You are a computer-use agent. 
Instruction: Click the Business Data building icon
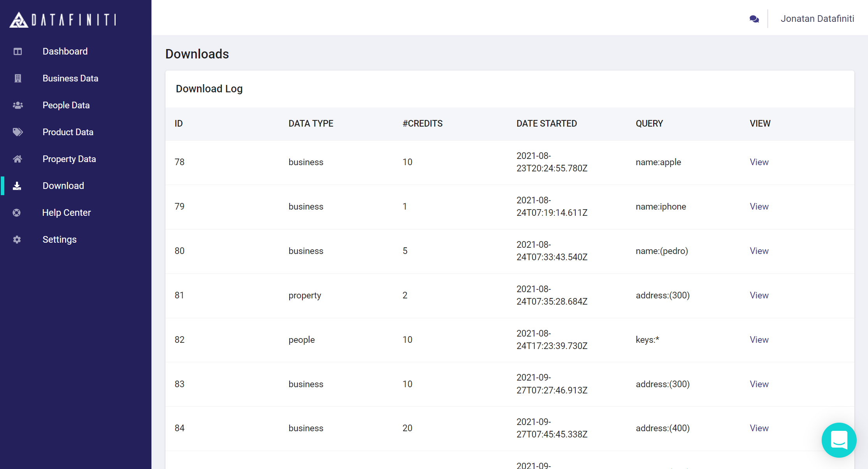click(x=18, y=78)
